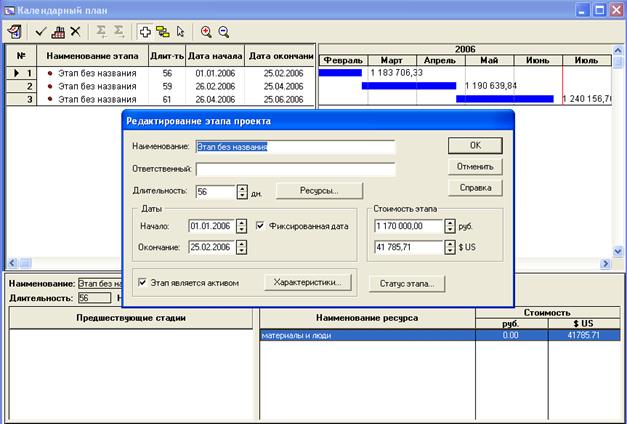Toggle the 'Фиксированная дата' checkbox
The height and width of the screenshot is (424, 627).
coord(261,226)
